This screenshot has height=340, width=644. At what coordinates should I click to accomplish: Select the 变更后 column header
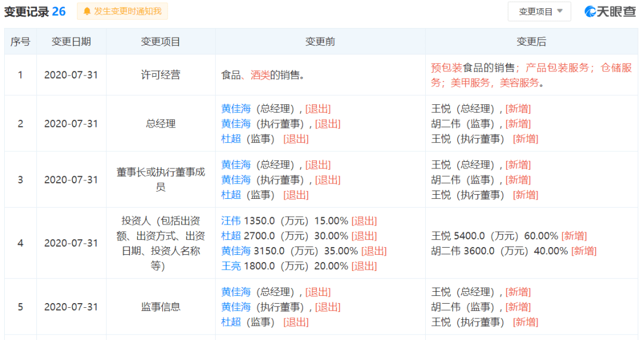(x=531, y=42)
